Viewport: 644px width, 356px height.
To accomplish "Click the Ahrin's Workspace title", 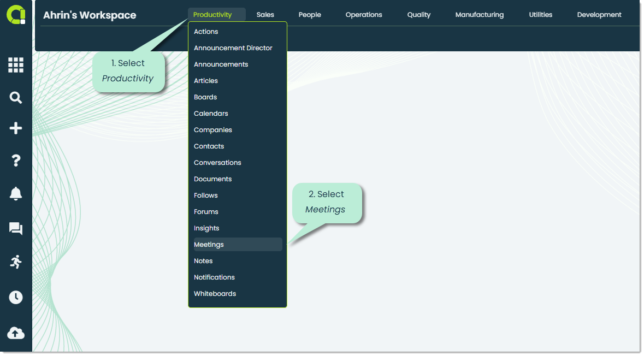I will tap(90, 15).
